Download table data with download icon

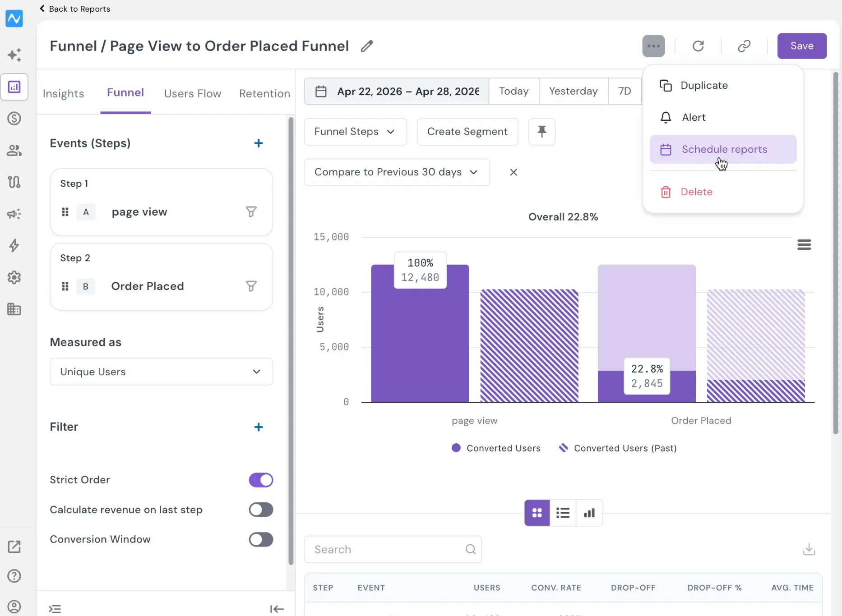[x=809, y=549]
